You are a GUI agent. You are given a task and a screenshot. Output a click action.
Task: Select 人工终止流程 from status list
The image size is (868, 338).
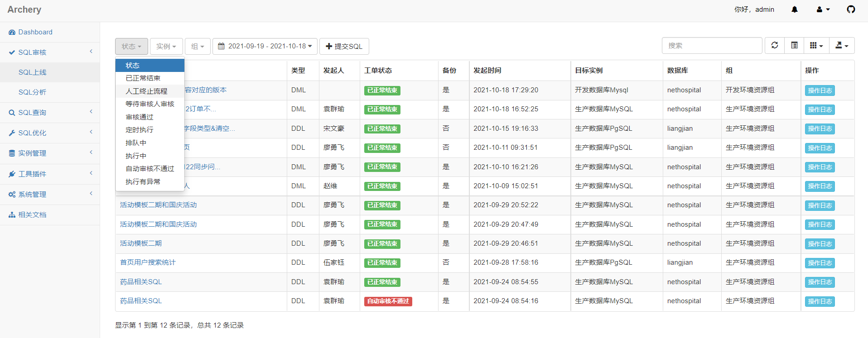146,91
